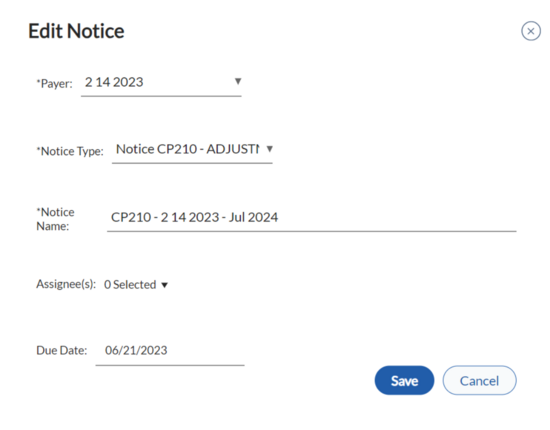The height and width of the screenshot is (430, 550).
Task: Click the Notice Type field label
Action: click(70, 151)
